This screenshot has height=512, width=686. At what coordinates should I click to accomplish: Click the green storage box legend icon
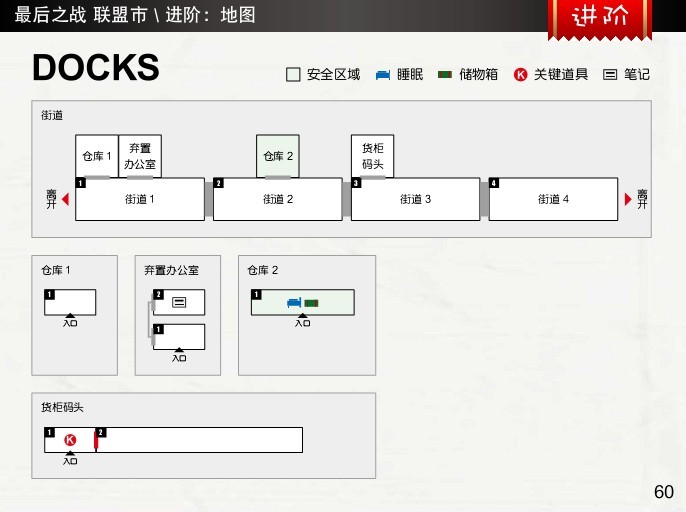(445, 75)
